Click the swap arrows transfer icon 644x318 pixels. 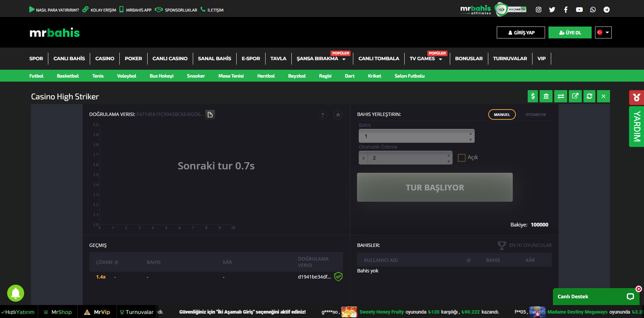click(x=561, y=96)
